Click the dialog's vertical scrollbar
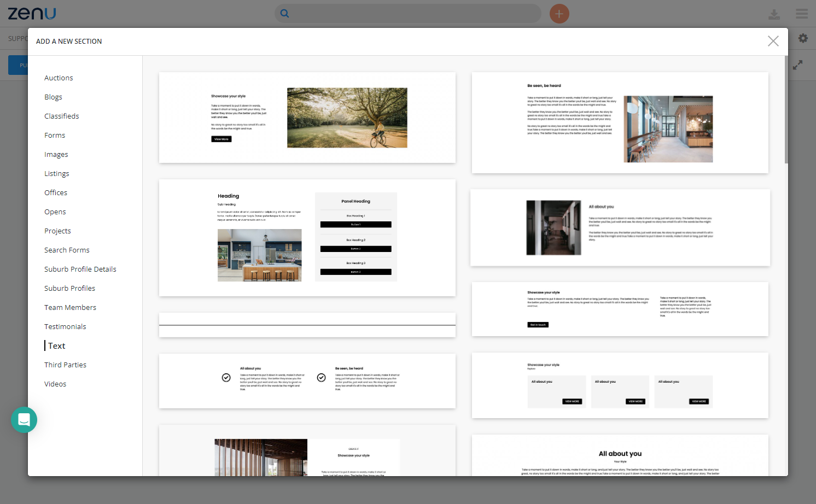 pyautogui.click(x=786, y=109)
